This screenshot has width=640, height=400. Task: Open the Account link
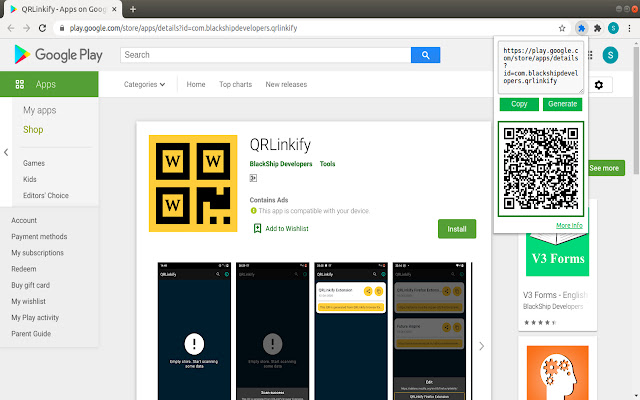click(24, 220)
